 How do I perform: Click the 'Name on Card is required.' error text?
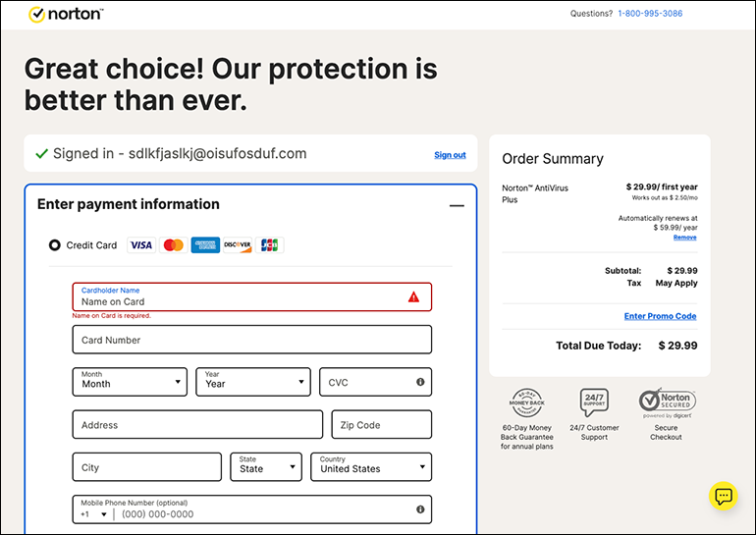click(x=111, y=316)
